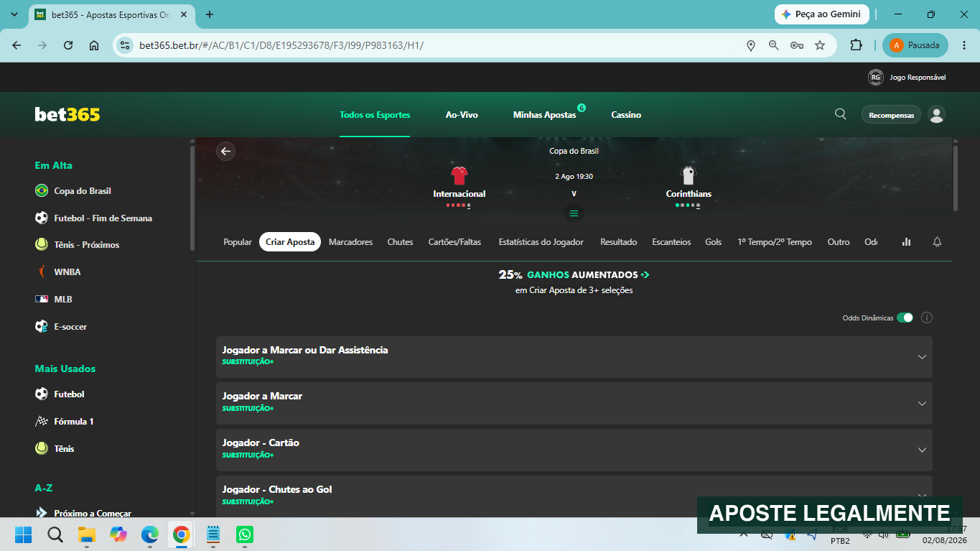980x551 pixels.
Task: Expand Jogador a Marcar ou Dar Assistência
Action: [x=574, y=357]
